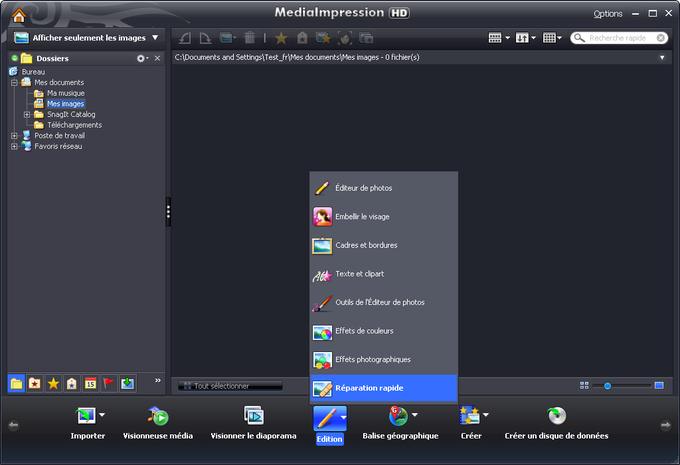Open the dropdown arrow beside the grid view icon
680x465 pixels.
[559, 38]
